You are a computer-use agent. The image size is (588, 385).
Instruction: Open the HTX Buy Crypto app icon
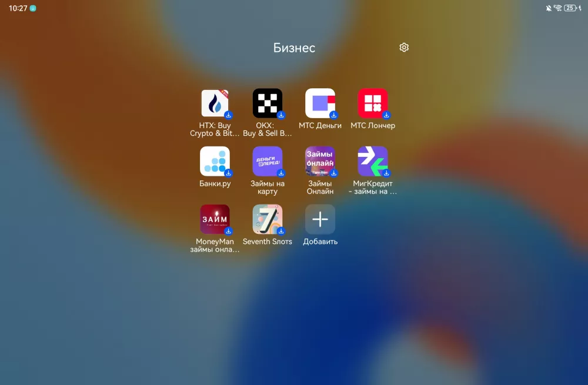[215, 103]
